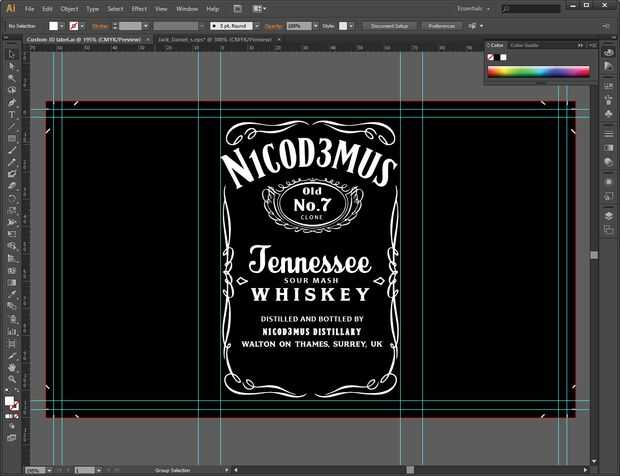620x476 pixels.
Task: Click the orange Opacity label link
Action: pyautogui.click(x=274, y=26)
